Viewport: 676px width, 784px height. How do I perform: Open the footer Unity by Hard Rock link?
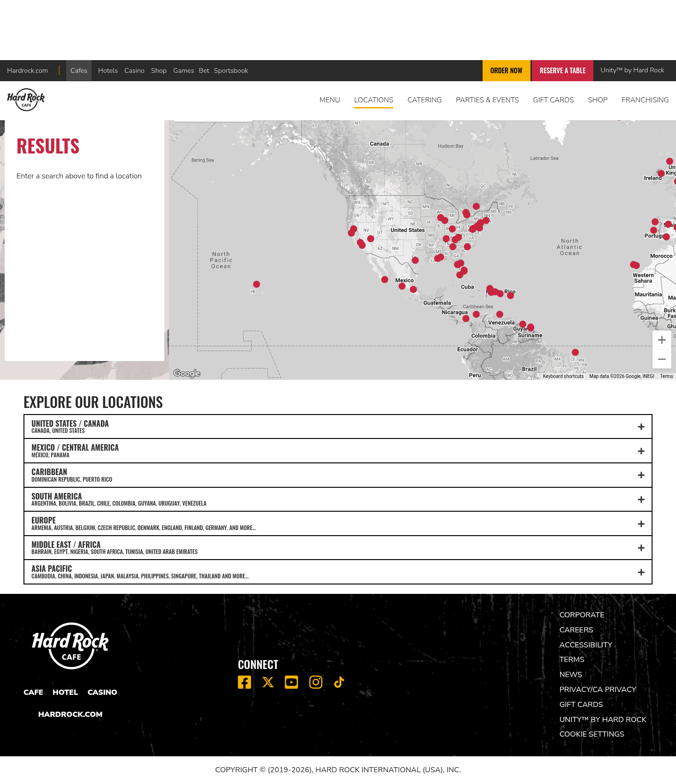pos(603,720)
